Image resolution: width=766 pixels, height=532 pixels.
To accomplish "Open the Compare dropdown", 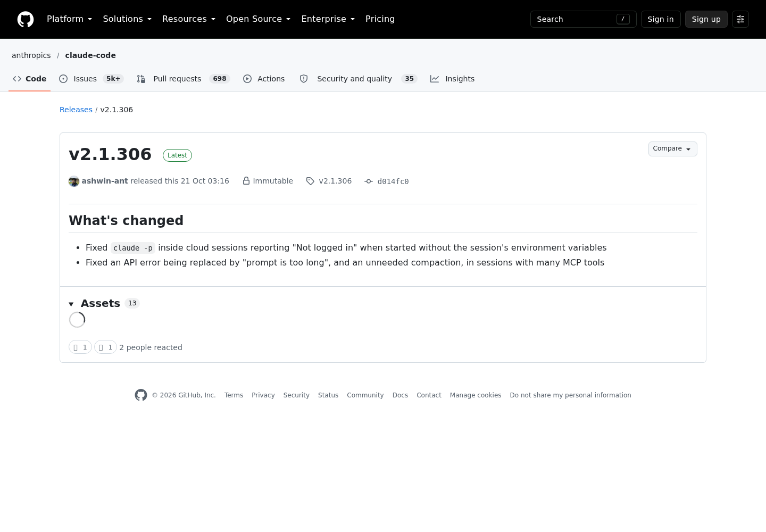I will click(672, 149).
